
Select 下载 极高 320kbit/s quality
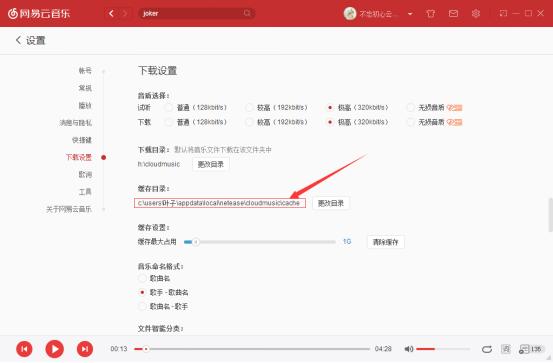330,122
